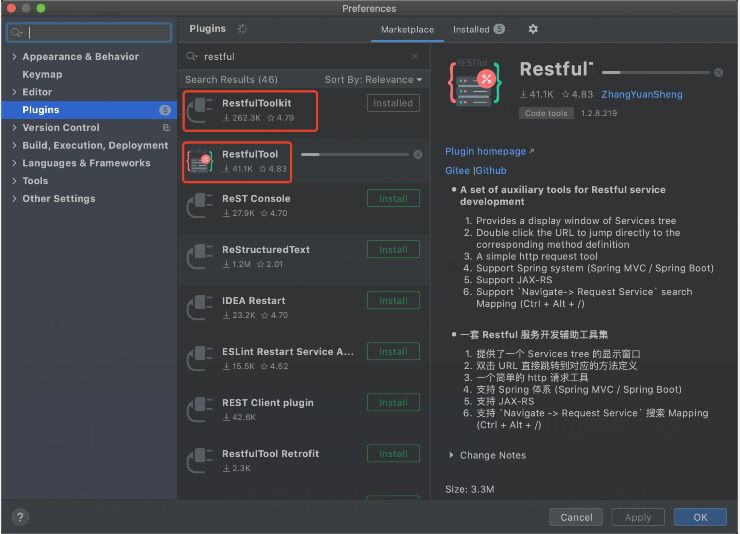740x534 pixels.
Task: Expand the Version Control section
Action: pos(14,127)
